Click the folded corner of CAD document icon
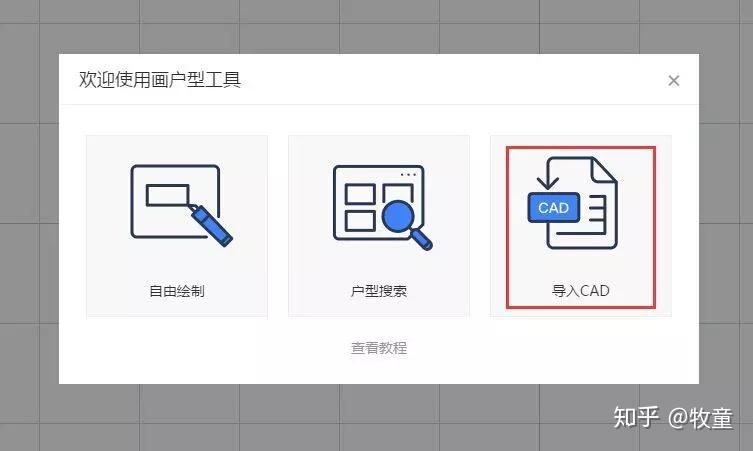The height and width of the screenshot is (451, 753). [604, 170]
